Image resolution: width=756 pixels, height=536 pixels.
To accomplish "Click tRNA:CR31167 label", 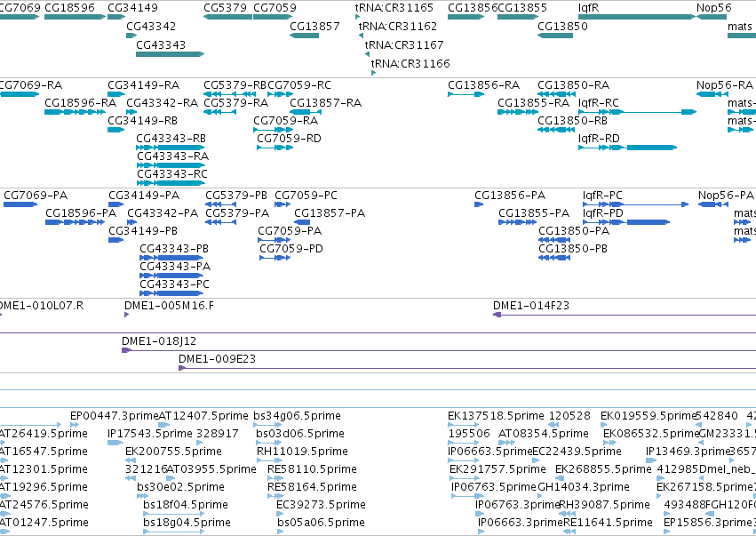I will [x=404, y=44].
